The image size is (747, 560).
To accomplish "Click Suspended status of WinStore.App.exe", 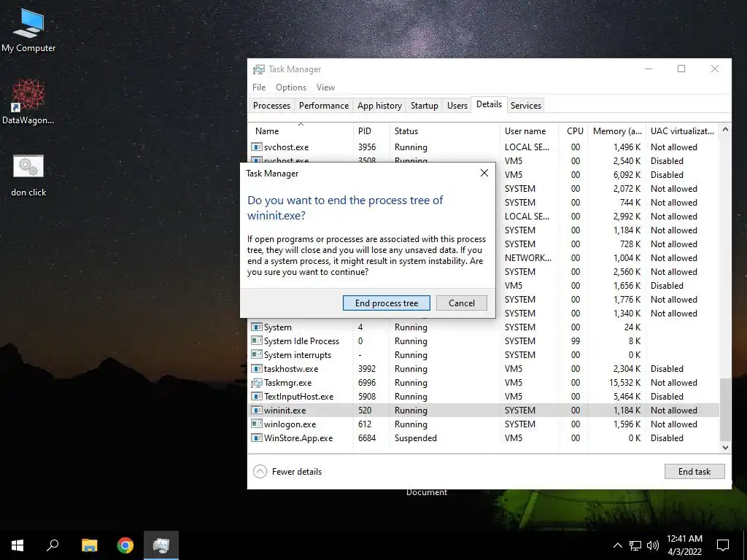I will pos(415,437).
